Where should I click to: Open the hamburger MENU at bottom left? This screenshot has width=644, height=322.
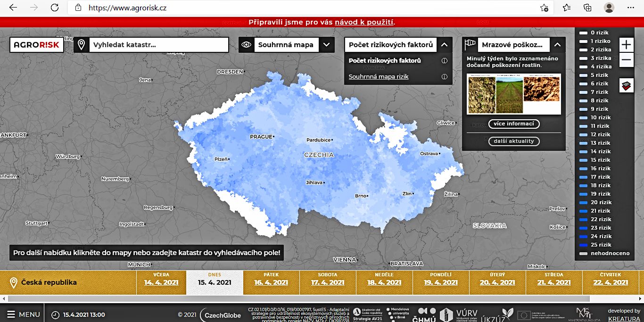23,314
